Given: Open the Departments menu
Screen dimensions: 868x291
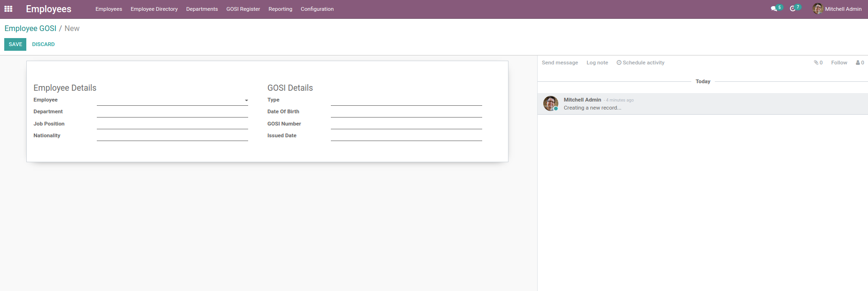Looking at the screenshot, I should (202, 9).
